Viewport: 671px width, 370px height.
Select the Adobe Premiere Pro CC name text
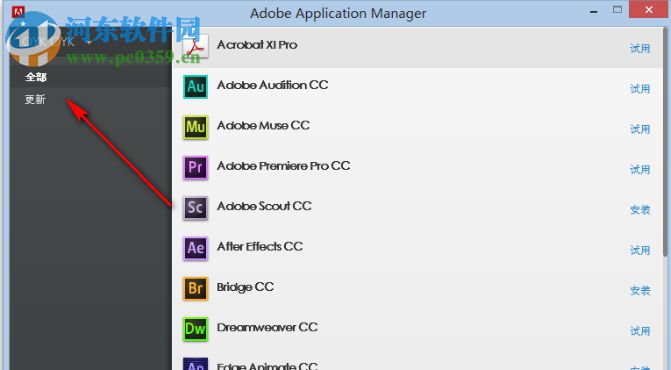point(283,166)
